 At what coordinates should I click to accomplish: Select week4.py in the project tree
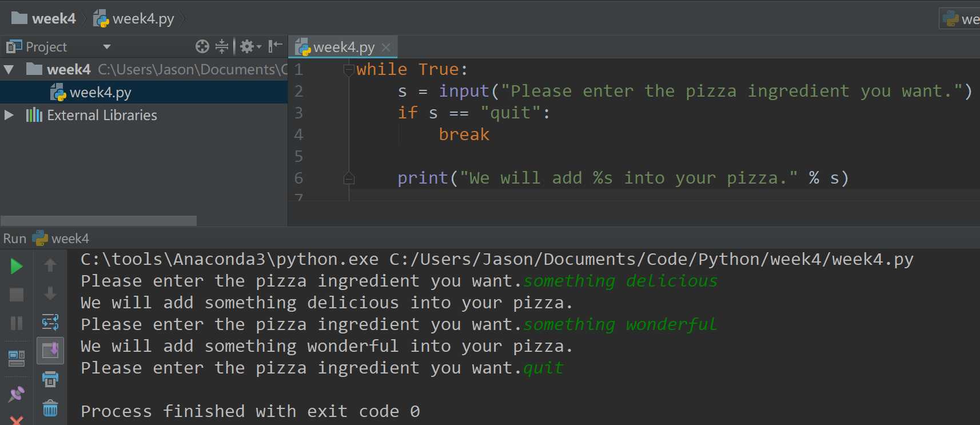[x=144, y=92]
